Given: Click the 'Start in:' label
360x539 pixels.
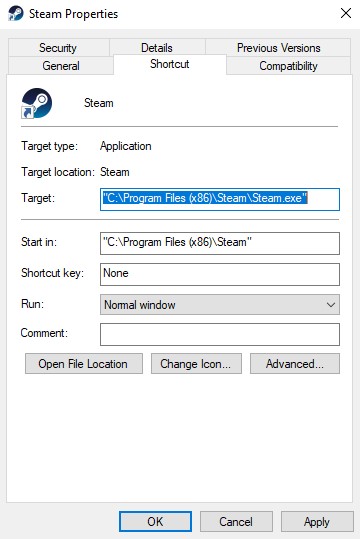Looking at the screenshot, I should coord(39,242).
